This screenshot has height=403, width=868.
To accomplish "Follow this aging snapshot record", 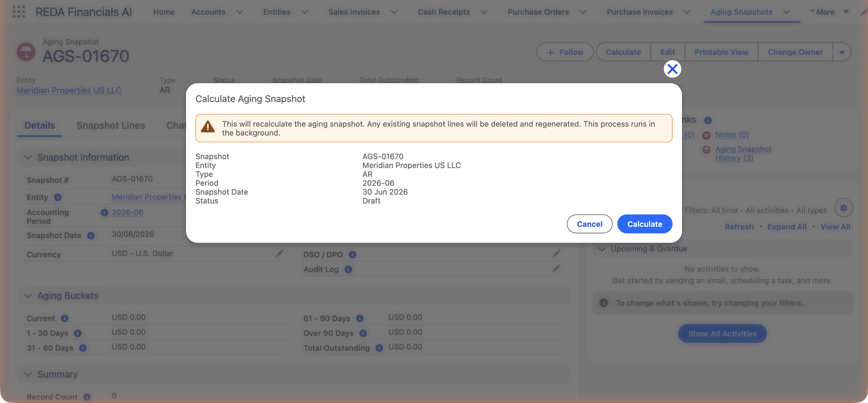I will [565, 52].
